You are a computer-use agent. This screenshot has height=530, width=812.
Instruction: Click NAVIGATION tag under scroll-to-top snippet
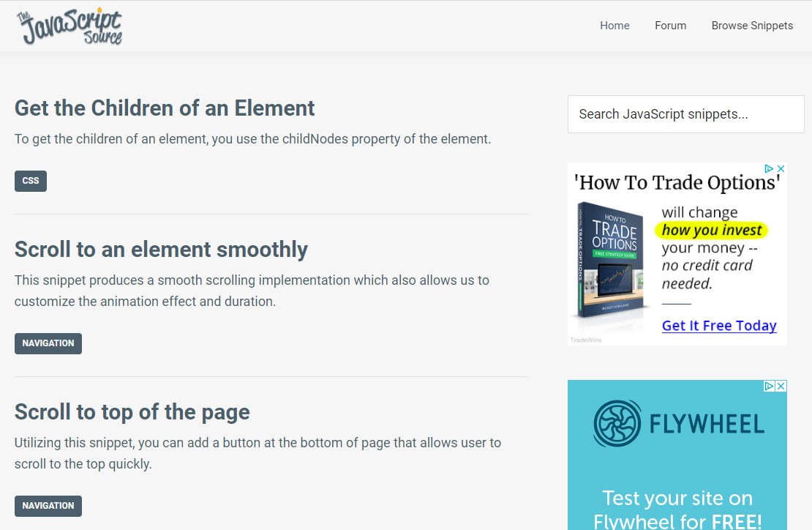pyautogui.click(x=48, y=506)
